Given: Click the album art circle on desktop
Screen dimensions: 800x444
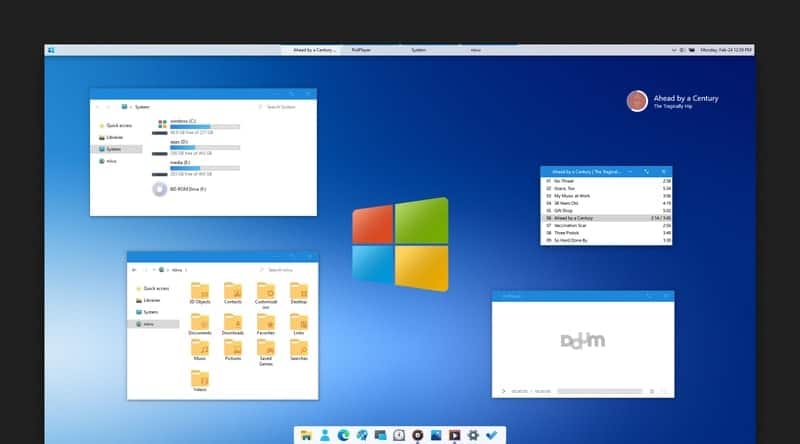Looking at the screenshot, I should pos(637,101).
